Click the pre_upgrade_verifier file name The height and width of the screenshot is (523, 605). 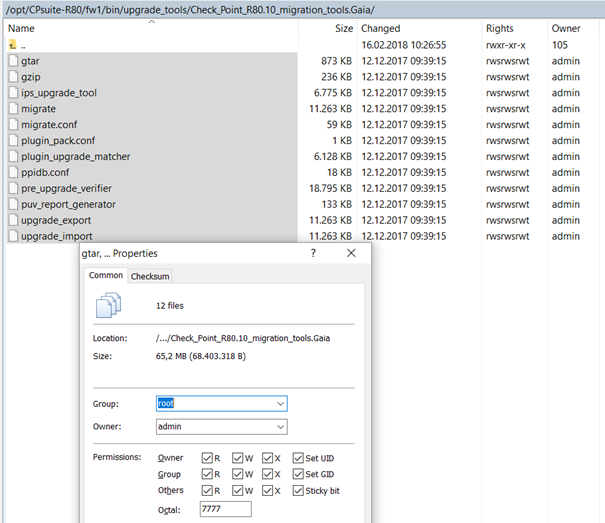66,188
